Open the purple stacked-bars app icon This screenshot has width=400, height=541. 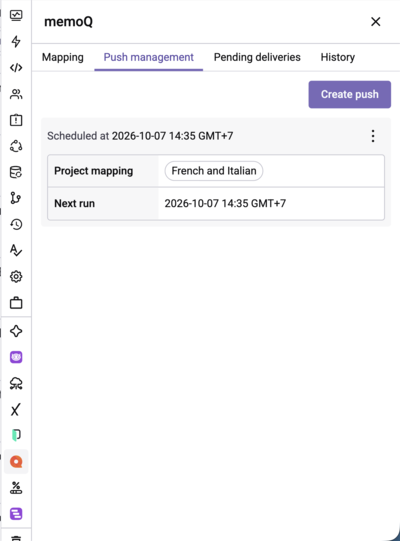click(16, 514)
